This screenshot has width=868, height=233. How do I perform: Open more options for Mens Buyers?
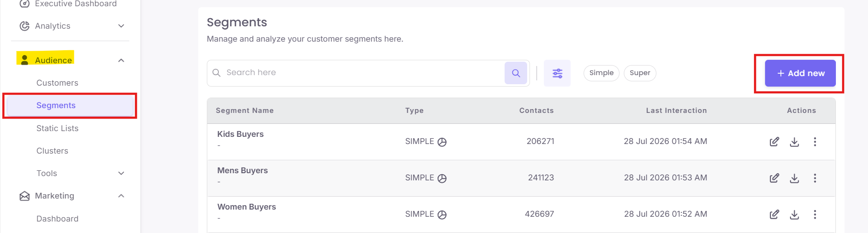[815, 178]
